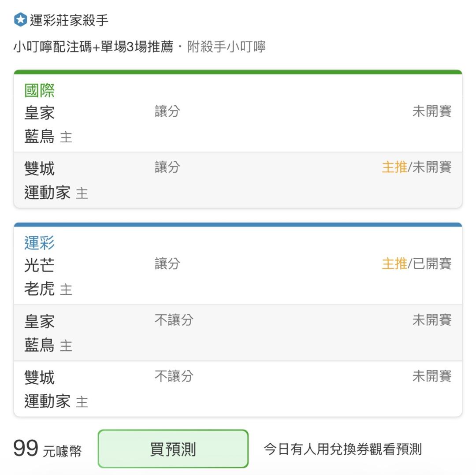Click the blue bar above 運彩 card
The width and height of the screenshot is (476, 475).
(x=238, y=225)
